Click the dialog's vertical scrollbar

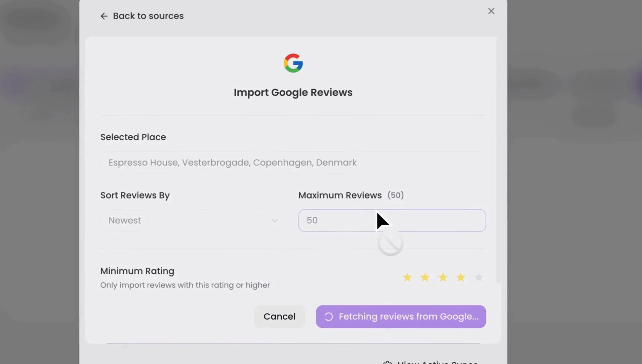coord(498,161)
